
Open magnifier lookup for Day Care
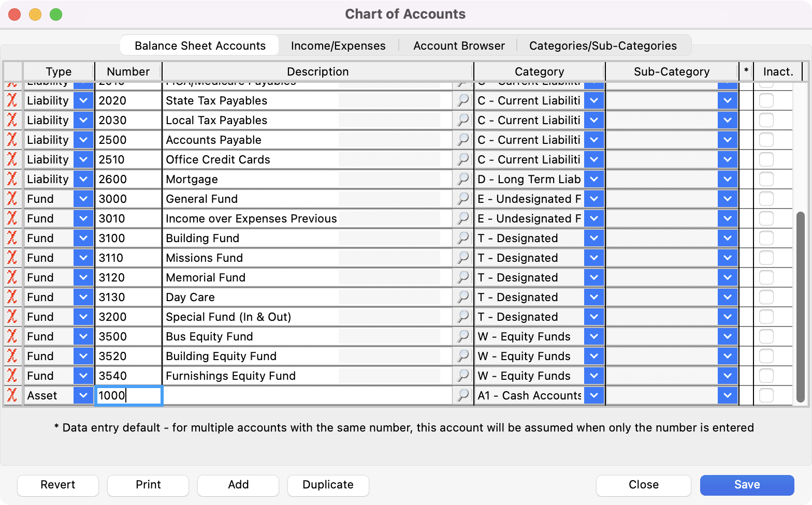pos(462,297)
